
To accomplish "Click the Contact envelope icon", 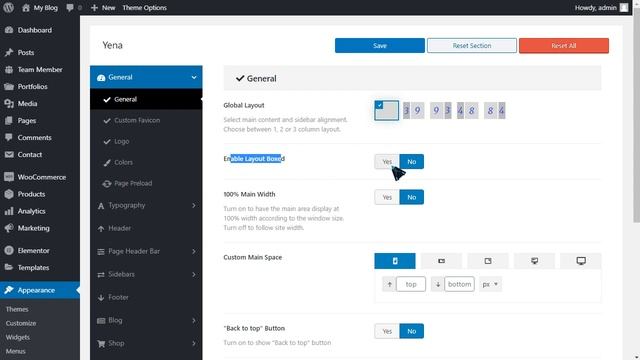I will pos(9,154).
